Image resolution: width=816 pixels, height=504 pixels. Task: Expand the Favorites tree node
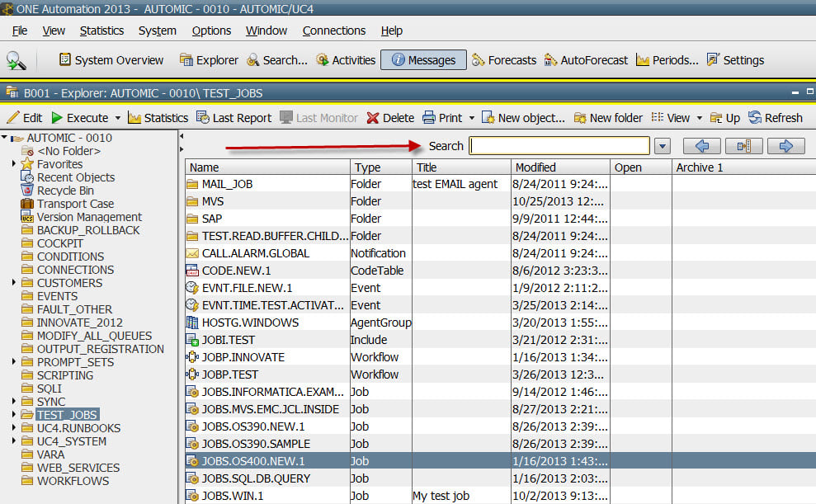[x=14, y=164]
